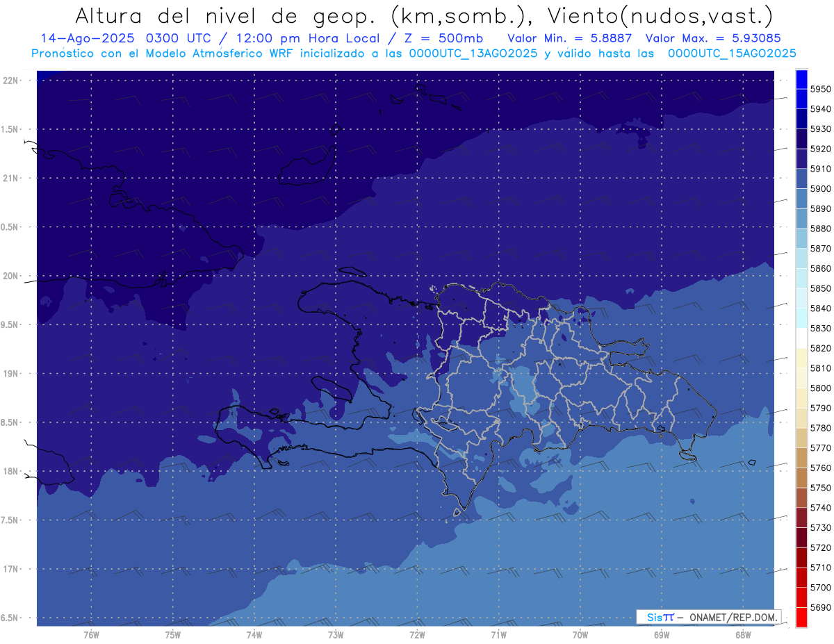Click the '76W' longitude label

pyautogui.click(x=91, y=635)
